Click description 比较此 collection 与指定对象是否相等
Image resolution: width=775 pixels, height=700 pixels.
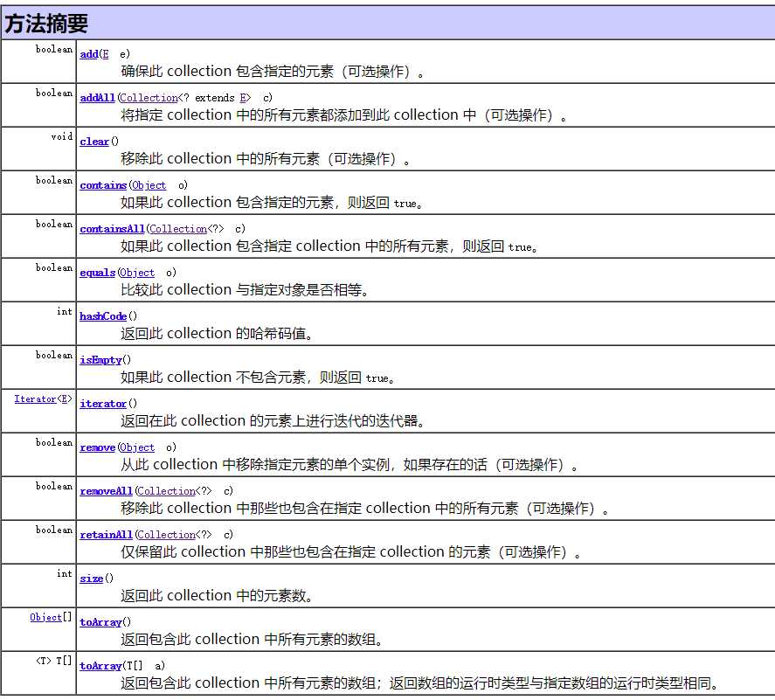tap(246, 289)
